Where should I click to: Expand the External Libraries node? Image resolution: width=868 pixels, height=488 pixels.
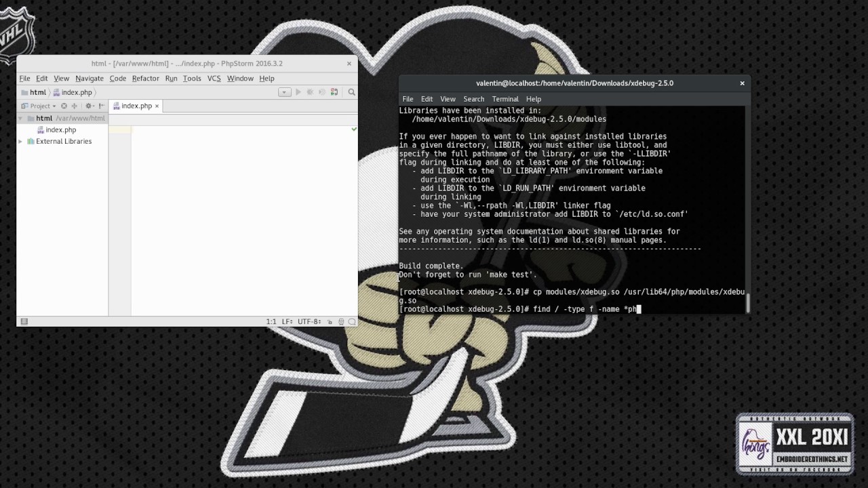click(20, 142)
